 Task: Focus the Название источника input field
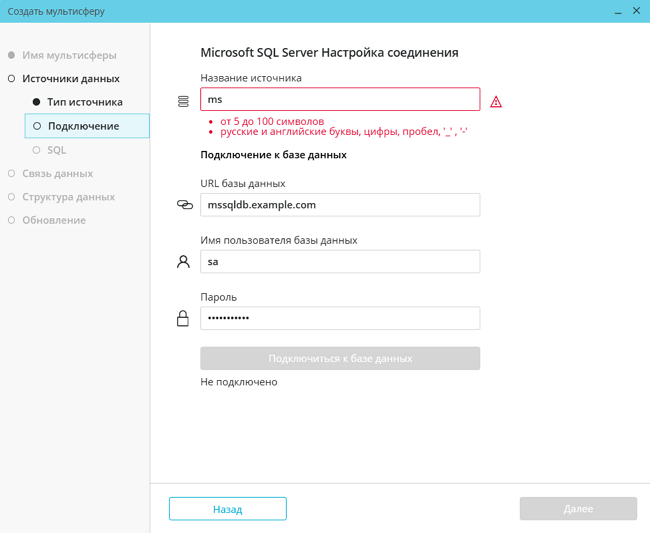pos(340,99)
